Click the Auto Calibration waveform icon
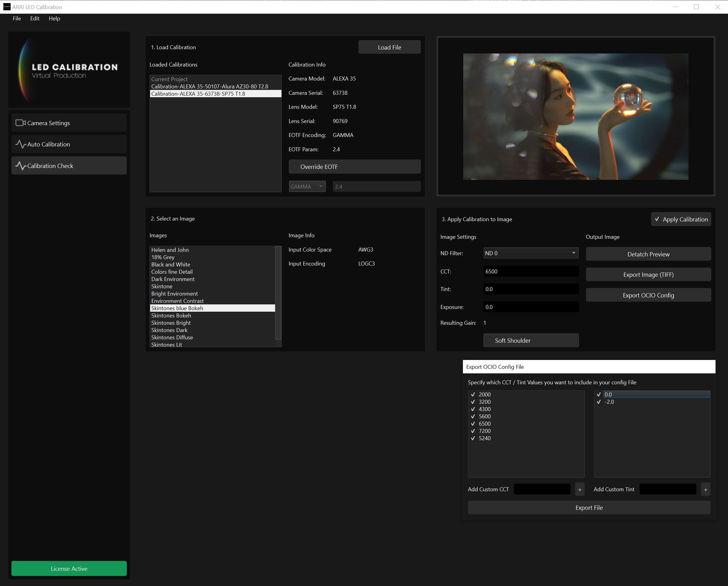 click(20, 144)
